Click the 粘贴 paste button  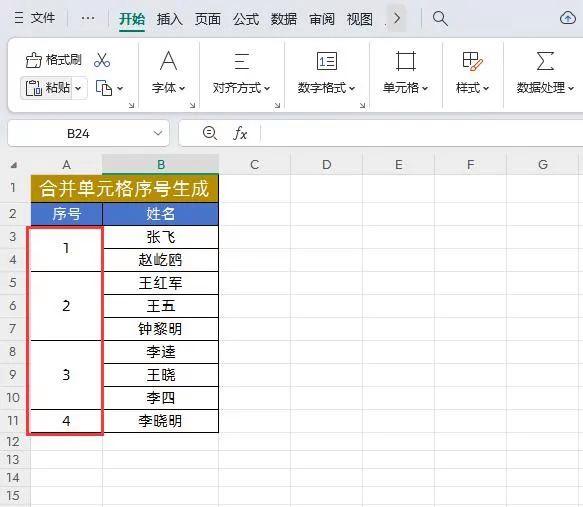[x=47, y=88]
